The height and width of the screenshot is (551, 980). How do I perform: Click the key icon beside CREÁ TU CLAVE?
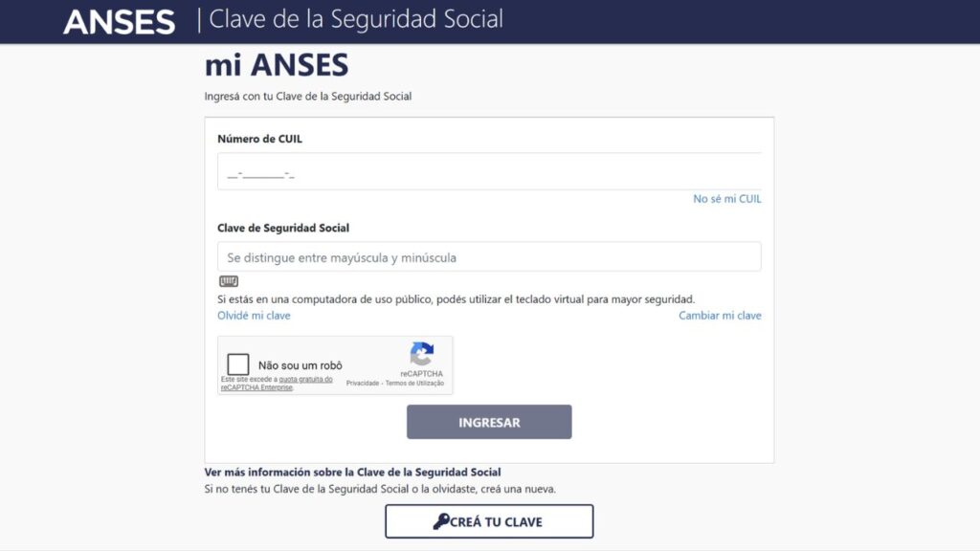click(441, 521)
